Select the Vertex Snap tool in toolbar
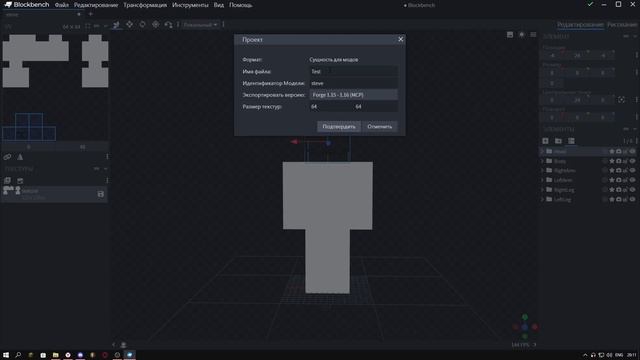The width and height of the screenshot is (640, 360). tap(168, 25)
